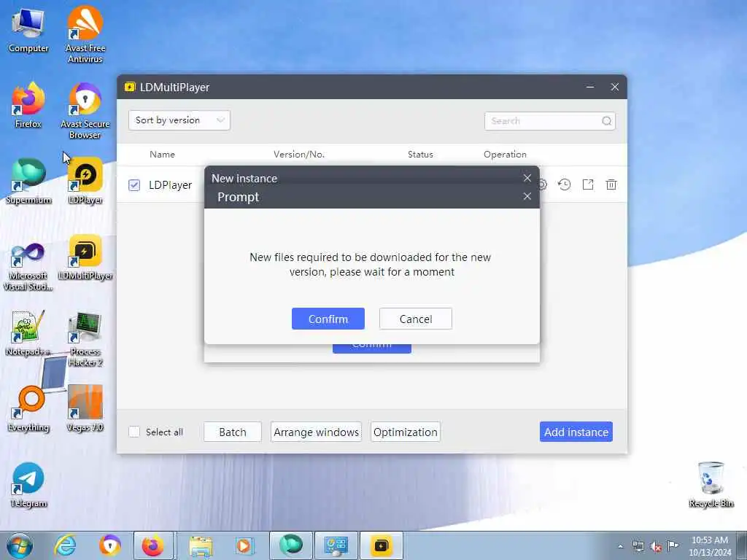Minimize the LDMultiPlayer window
This screenshot has width=747, height=560.
[589, 87]
